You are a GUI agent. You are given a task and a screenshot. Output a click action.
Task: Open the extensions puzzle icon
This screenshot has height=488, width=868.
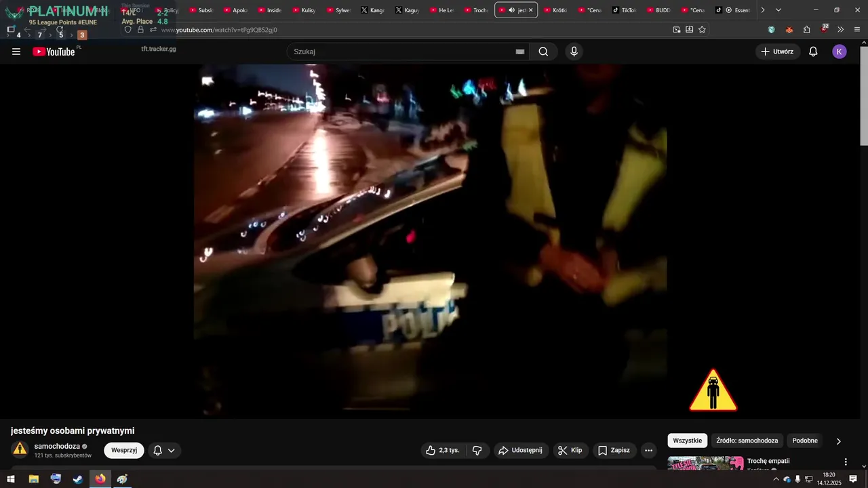click(806, 30)
